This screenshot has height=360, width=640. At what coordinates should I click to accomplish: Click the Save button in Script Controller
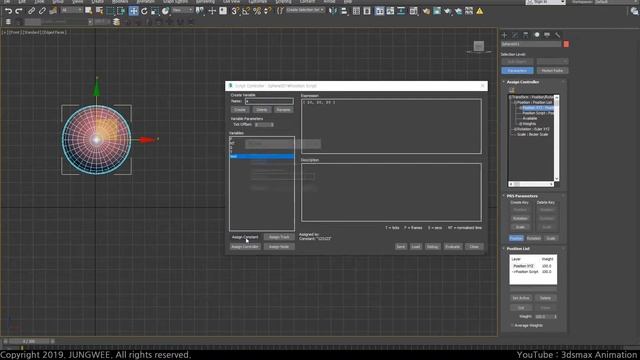coord(401,247)
